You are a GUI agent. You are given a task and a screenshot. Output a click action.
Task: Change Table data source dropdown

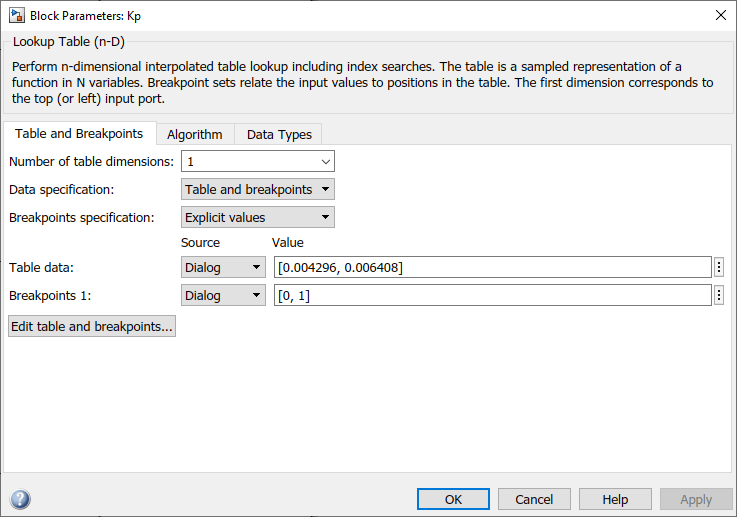(x=223, y=267)
